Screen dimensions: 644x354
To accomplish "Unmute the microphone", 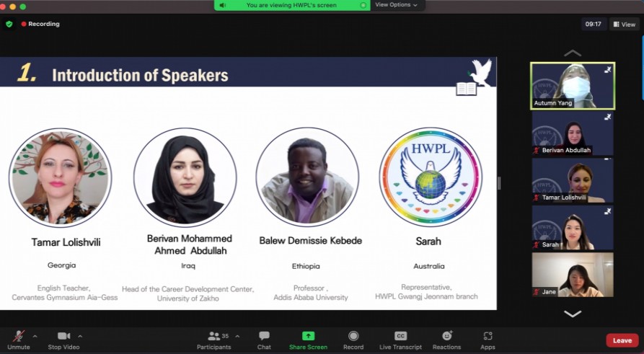I will click(x=19, y=337).
